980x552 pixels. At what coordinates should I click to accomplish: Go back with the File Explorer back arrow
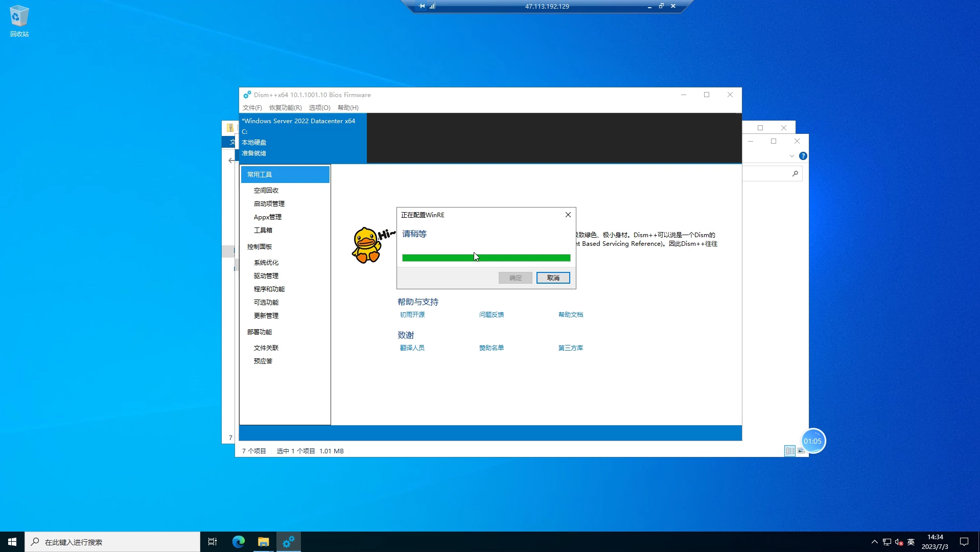pos(231,160)
